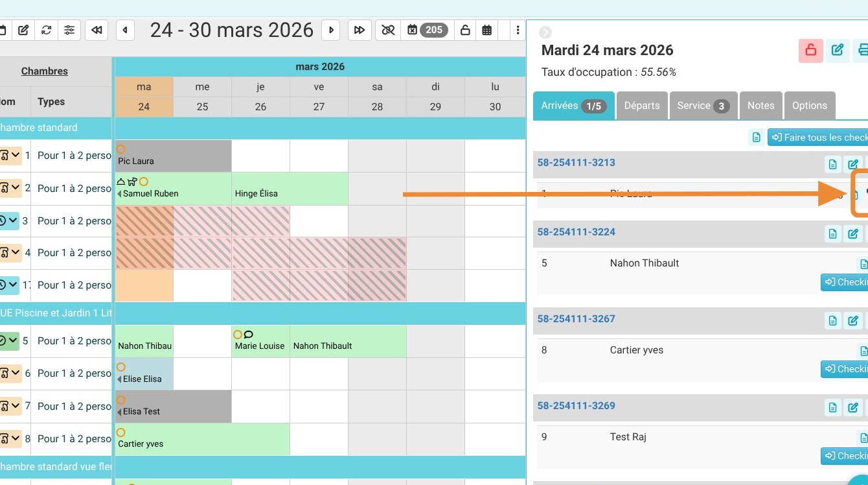Click the refresh planning icon
The image size is (868, 485).
(46, 30)
